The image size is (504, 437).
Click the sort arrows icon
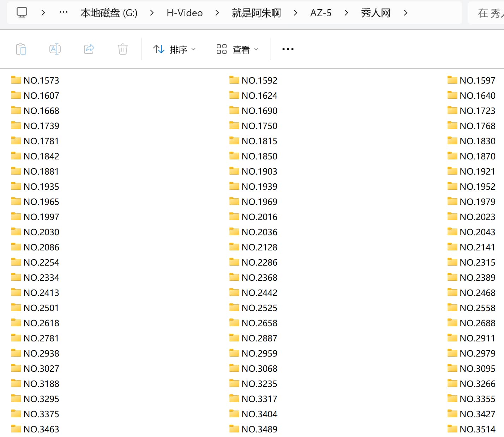pyautogui.click(x=158, y=49)
